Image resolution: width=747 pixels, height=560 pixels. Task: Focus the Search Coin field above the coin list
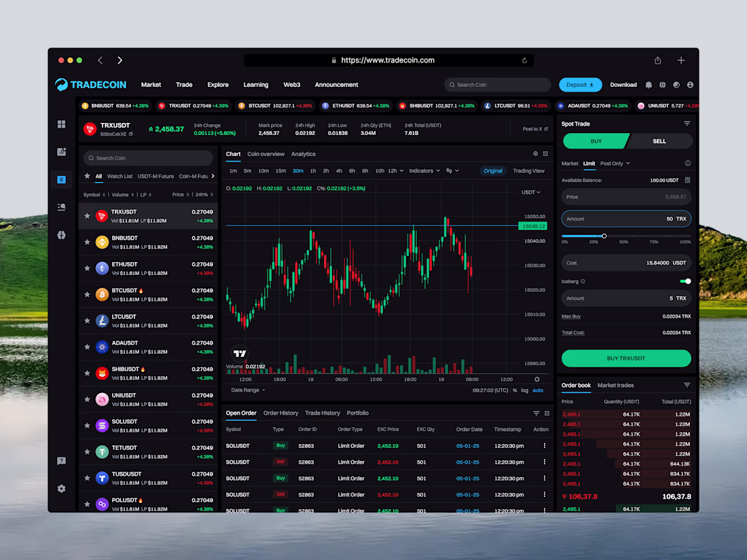pos(148,158)
